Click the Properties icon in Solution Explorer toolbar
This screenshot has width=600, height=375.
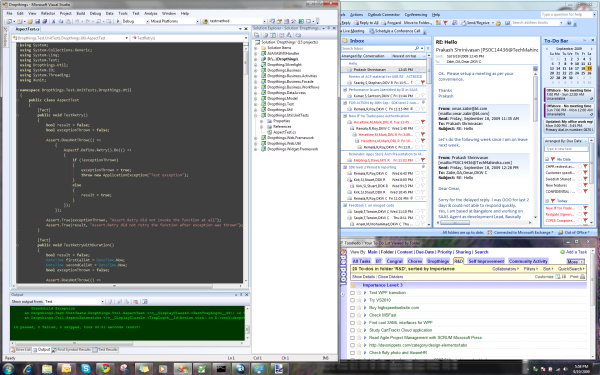tap(257, 35)
